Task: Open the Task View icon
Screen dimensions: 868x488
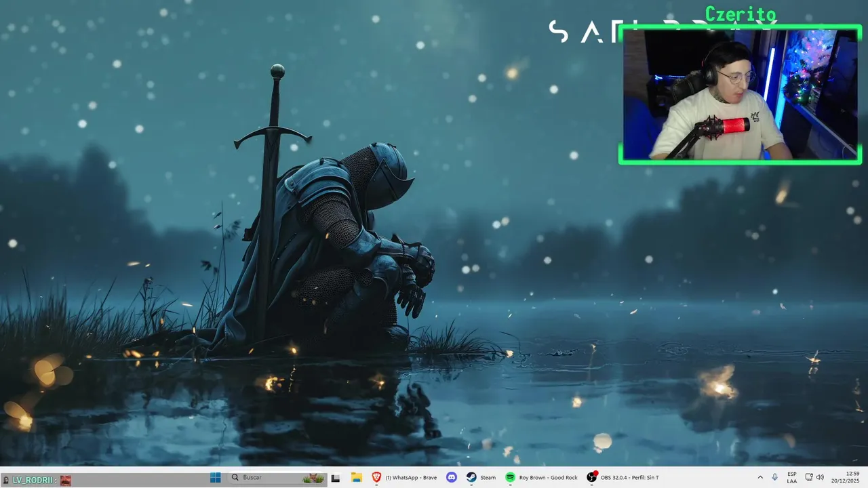Action: 335,478
